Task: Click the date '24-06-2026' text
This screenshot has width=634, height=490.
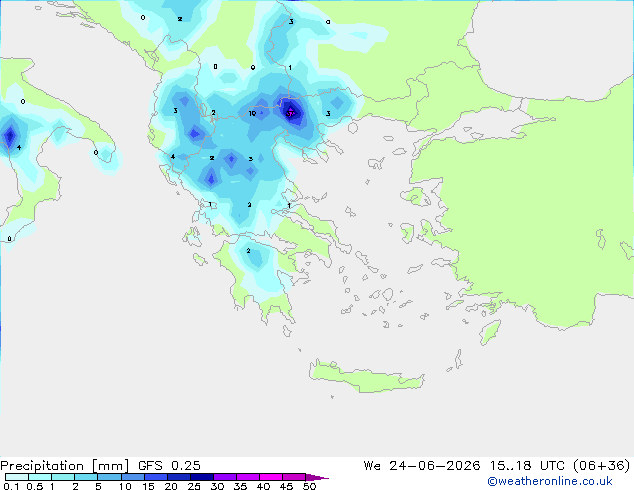Action: pos(435,466)
